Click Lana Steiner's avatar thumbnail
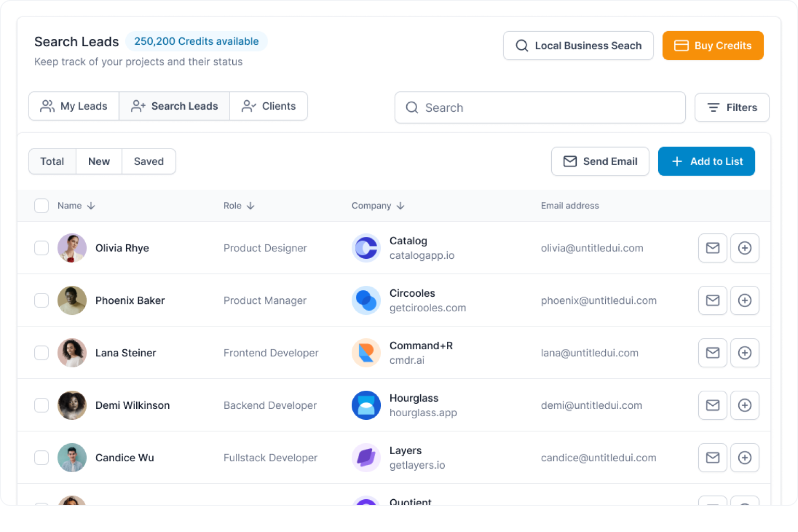 click(72, 353)
